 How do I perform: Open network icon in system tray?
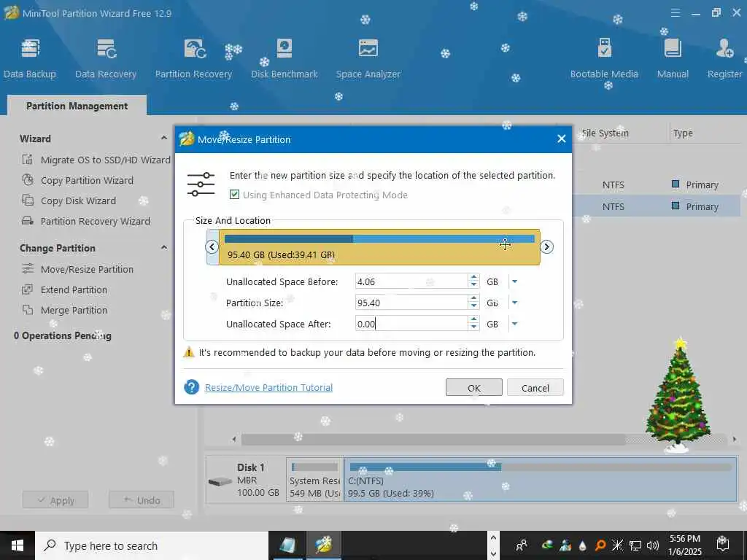click(635, 545)
